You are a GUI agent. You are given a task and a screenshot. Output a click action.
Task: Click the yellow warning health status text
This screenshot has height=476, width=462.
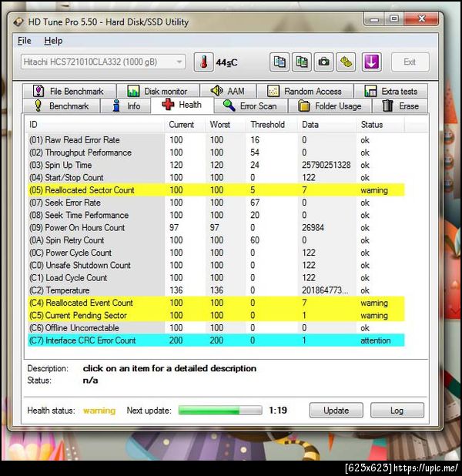(99, 411)
